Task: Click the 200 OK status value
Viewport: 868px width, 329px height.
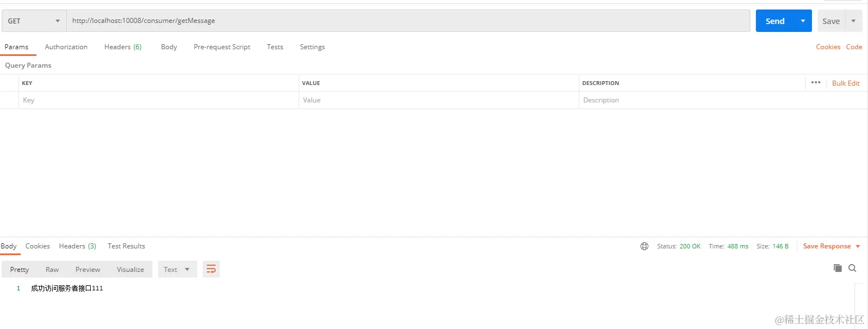Action: [690, 246]
